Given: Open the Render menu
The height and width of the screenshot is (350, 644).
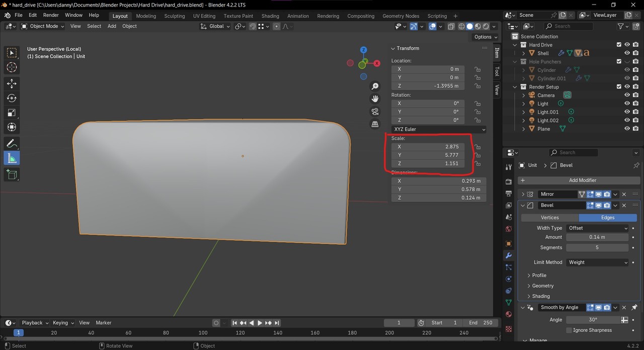Looking at the screenshot, I should 51,15.
